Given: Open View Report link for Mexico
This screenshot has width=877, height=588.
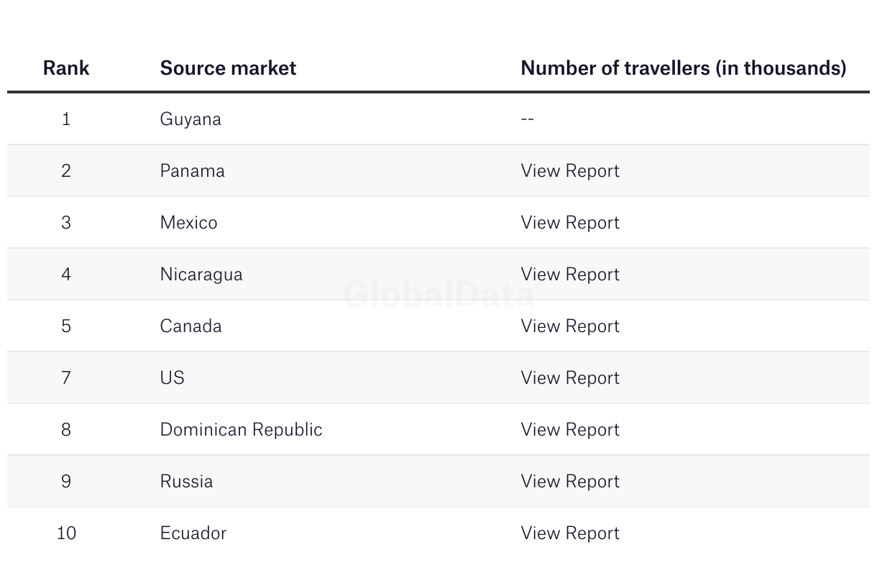Looking at the screenshot, I should point(569,223).
